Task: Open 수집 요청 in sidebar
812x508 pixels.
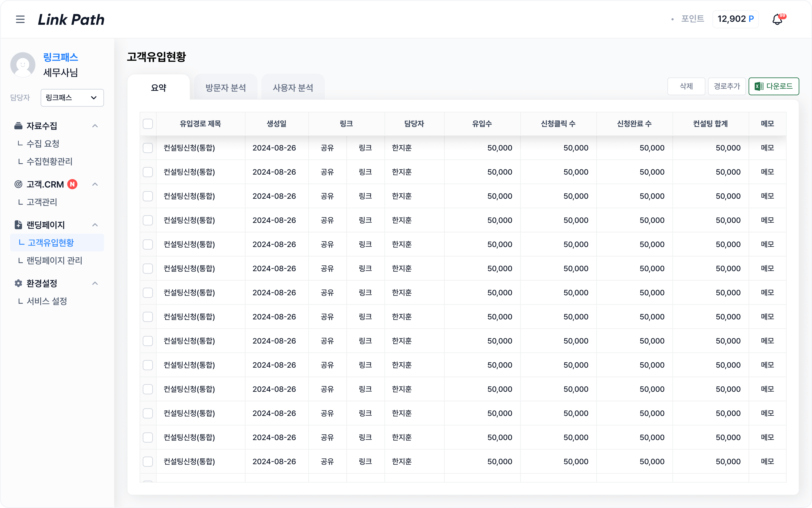Action: click(43, 144)
